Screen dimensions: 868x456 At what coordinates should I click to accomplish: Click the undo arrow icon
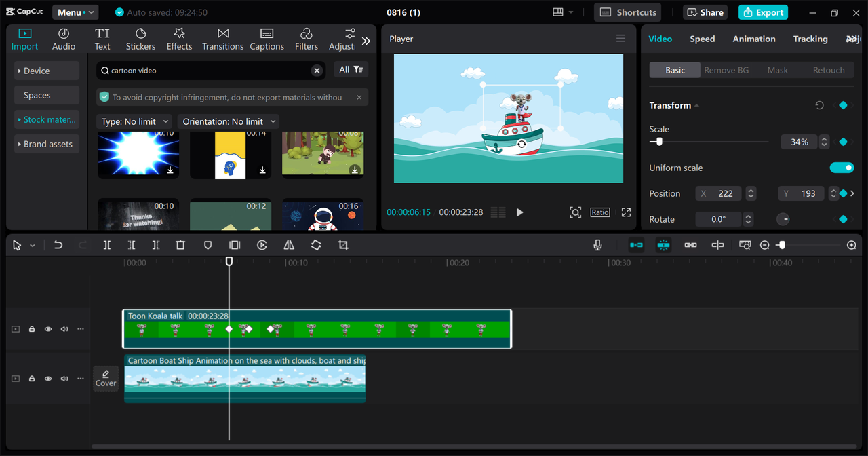click(x=58, y=245)
